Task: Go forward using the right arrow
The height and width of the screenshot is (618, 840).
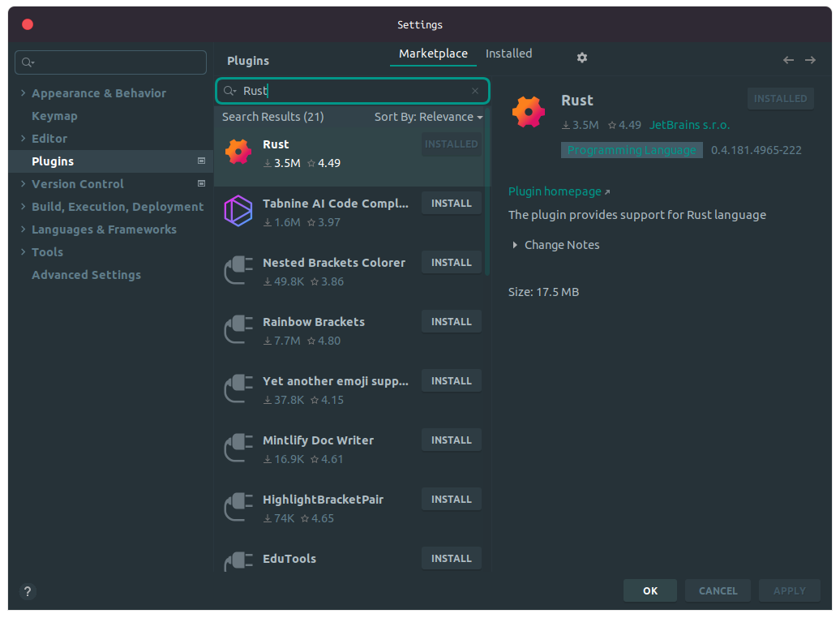Action: click(810, 60)
